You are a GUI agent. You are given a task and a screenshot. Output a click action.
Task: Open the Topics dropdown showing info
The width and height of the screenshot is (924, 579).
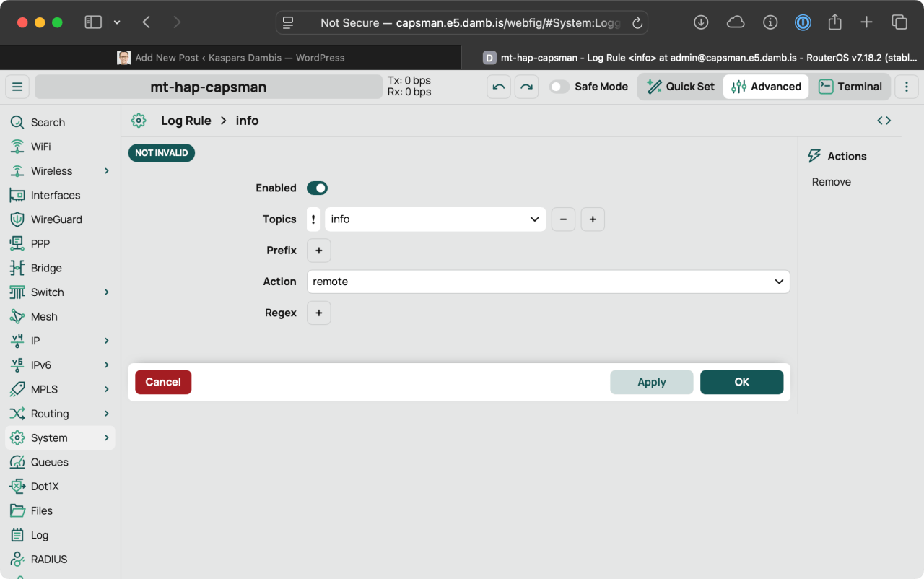pos(435,219)
